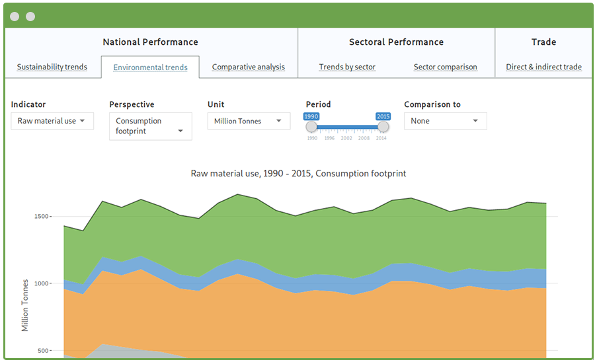Select the Environmental trends tab

point(150,67)
